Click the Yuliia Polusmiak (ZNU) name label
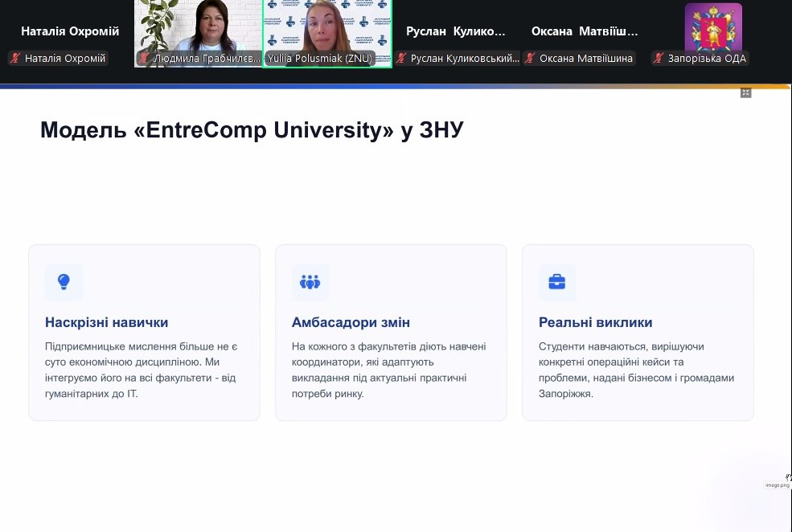Image resolution: width=792 pixels, height=532 pixels. 320,59
